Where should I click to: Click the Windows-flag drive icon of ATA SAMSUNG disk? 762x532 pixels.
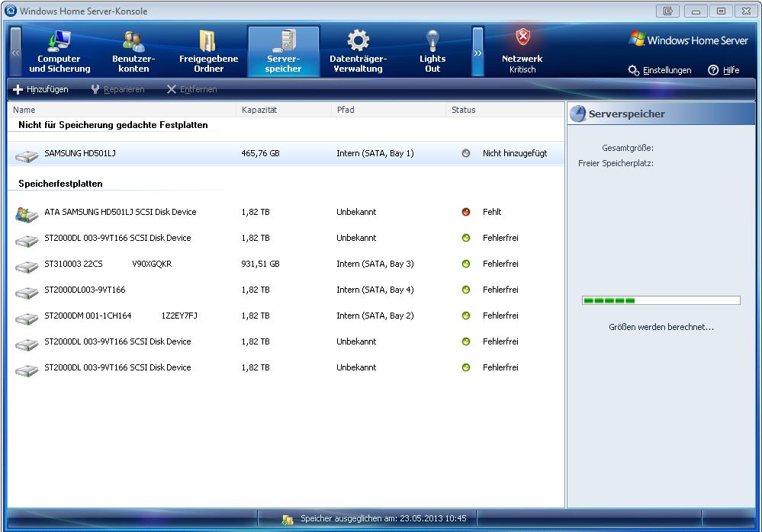click(x=27, y=214)
